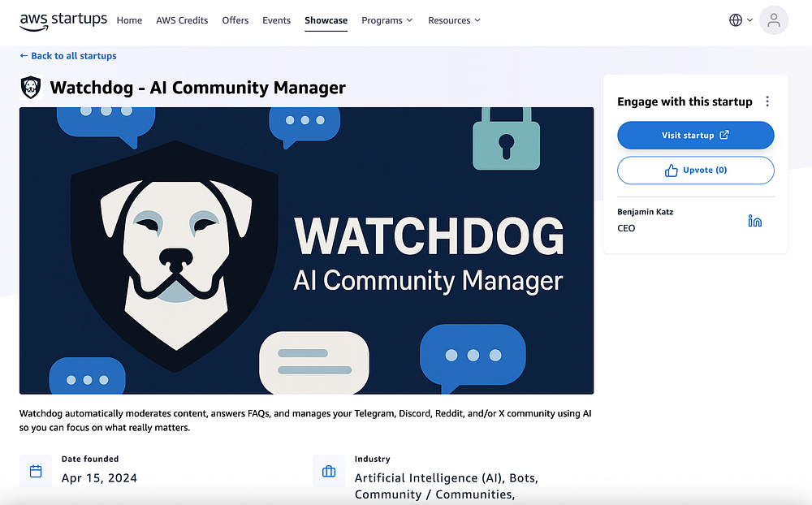Click the globe language icon
Image resolution: width=812 pixels, height=505 pixels.
coord(736,20)
